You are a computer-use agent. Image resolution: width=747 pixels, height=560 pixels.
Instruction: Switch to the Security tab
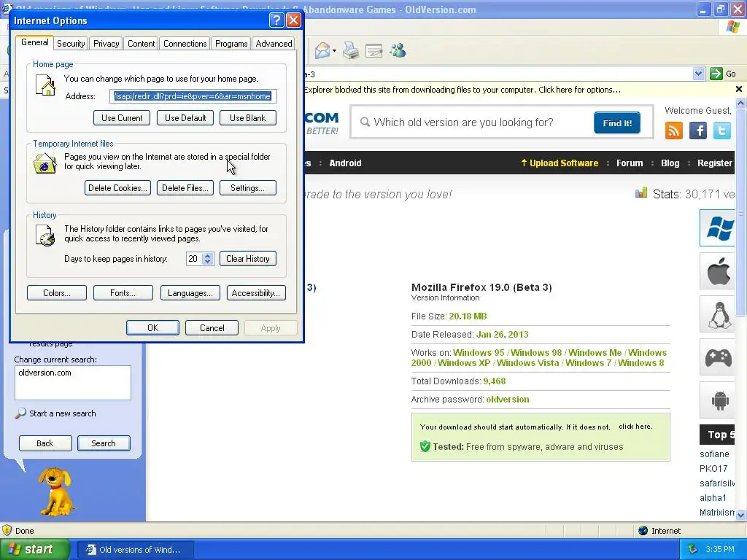(x=71, y=43)
